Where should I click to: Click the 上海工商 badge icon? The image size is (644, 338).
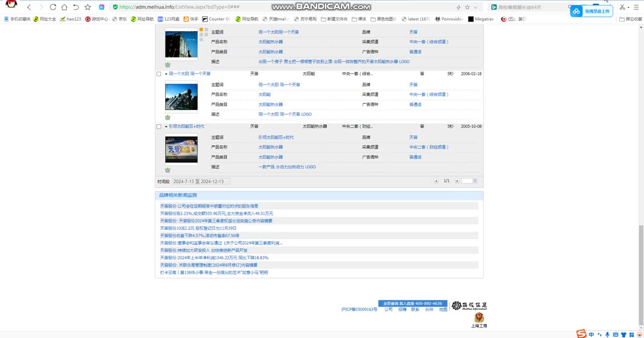click(479, 320)
